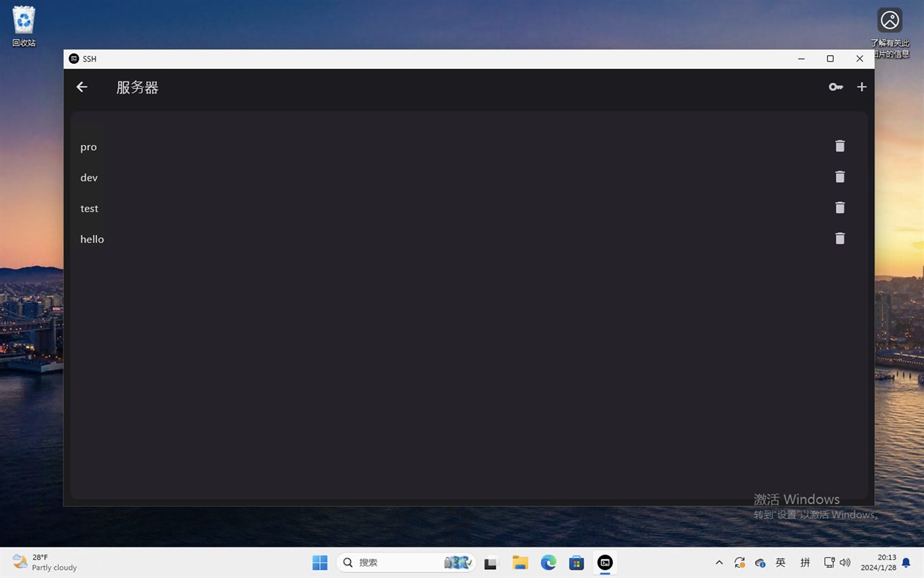Click the add new server plus icon
This screenshot has height=578, width=924.
[862, 87]
